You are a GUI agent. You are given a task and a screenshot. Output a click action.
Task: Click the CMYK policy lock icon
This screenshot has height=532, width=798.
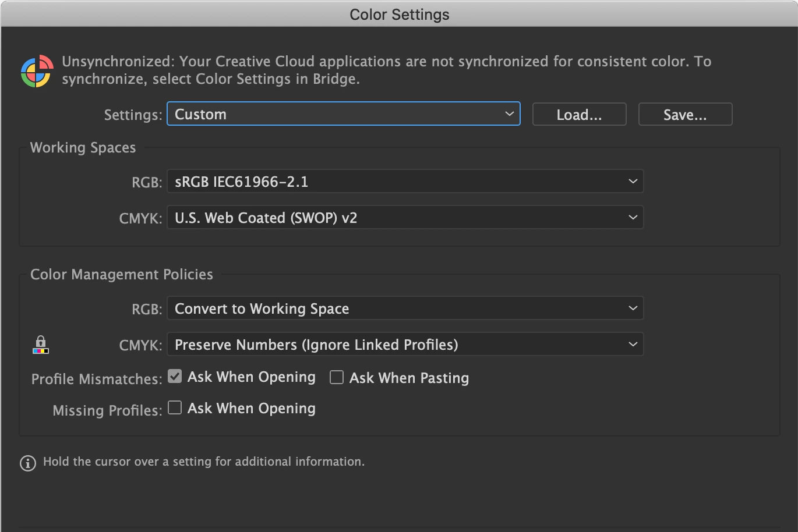click(x=40, y=345)
